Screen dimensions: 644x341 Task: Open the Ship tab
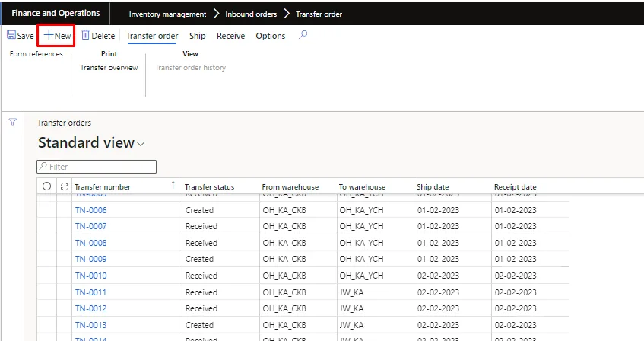(197, 36)
